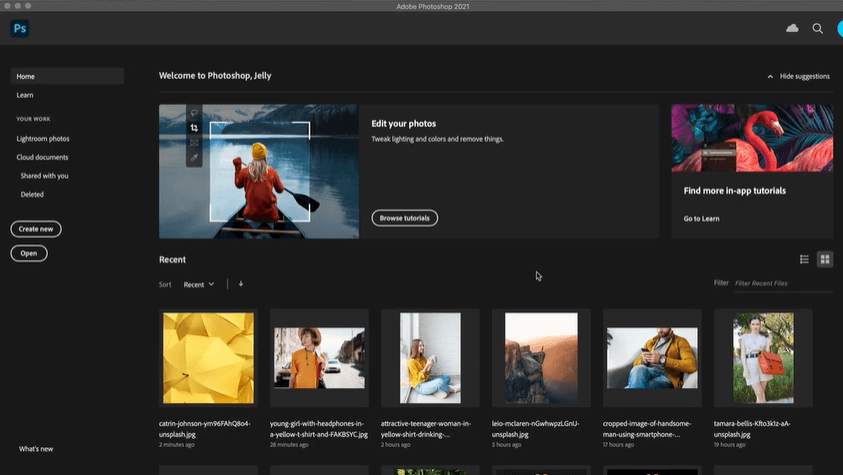Select Home in the sidebar
843x475 pixels.
[26, 76]
